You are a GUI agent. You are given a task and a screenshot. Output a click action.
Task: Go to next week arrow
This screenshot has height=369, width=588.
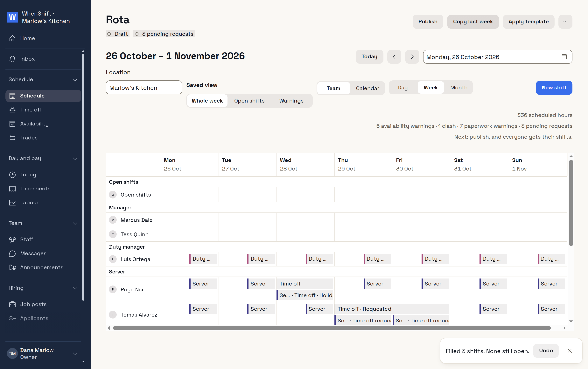pyautogui.click(x=412, y=57)
